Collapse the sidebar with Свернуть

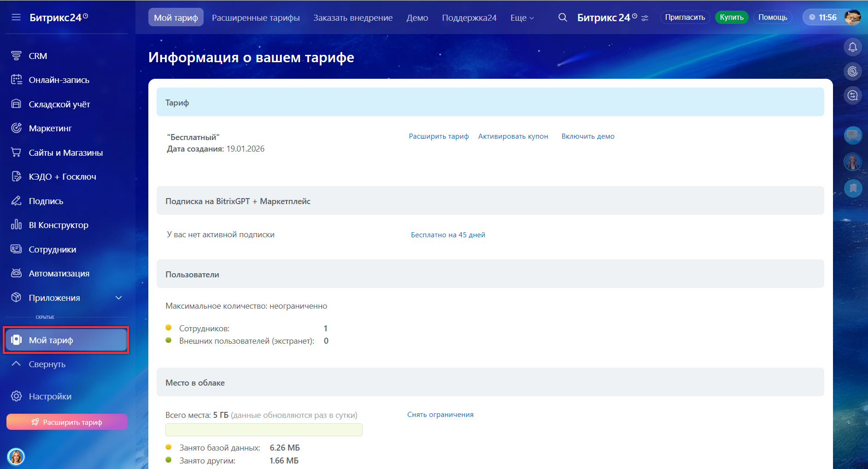pyautogui.click(x=47, y=364)
